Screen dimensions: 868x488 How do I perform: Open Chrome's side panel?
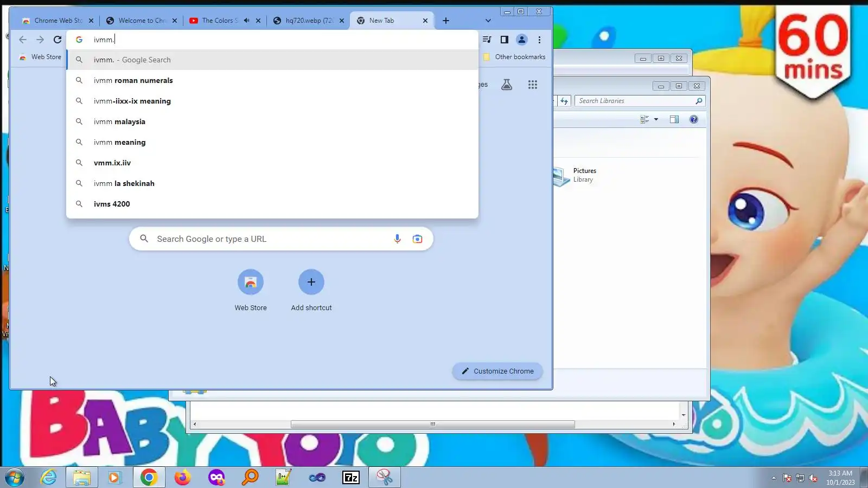click(504, 40)
